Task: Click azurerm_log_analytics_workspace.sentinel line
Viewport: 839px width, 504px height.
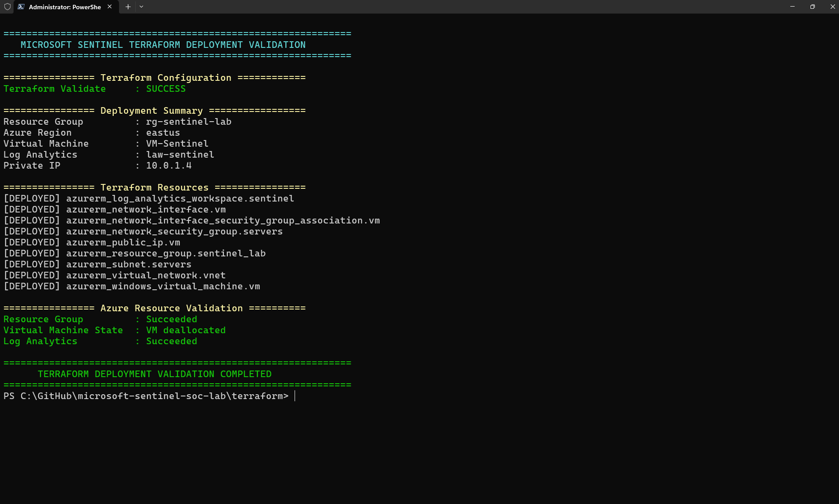Action: 149,198
